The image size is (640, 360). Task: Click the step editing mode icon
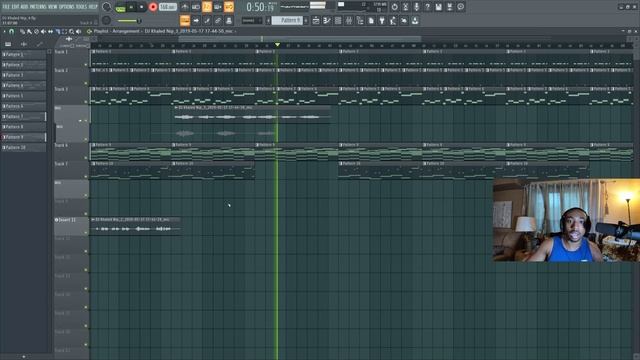point(207,20)
